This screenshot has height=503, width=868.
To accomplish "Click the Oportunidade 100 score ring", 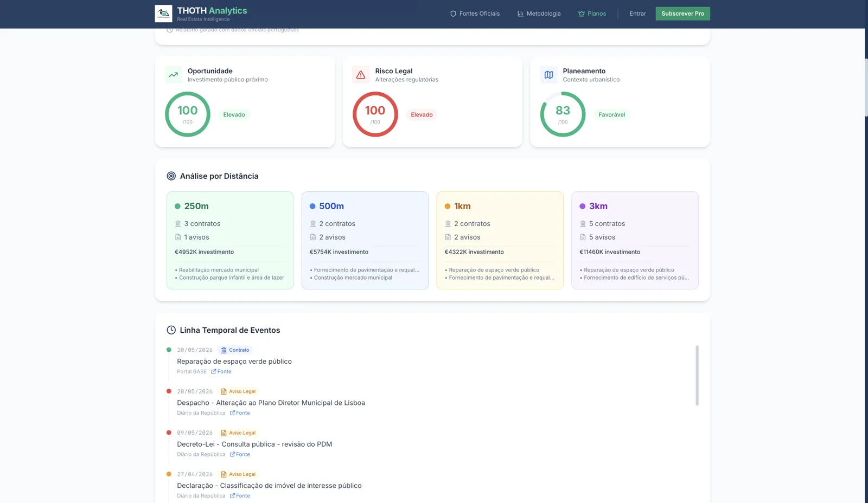I will click(188, 114).
